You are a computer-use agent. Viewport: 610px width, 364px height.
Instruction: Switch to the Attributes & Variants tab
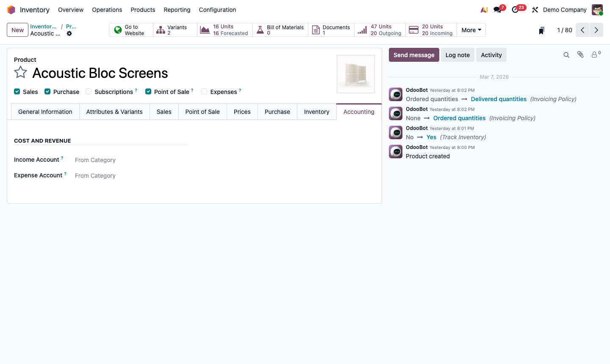point(114,111)
